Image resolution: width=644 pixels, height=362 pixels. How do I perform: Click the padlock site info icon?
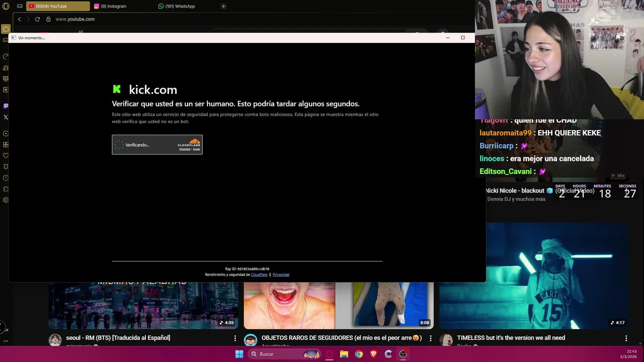tap(48, 19)
